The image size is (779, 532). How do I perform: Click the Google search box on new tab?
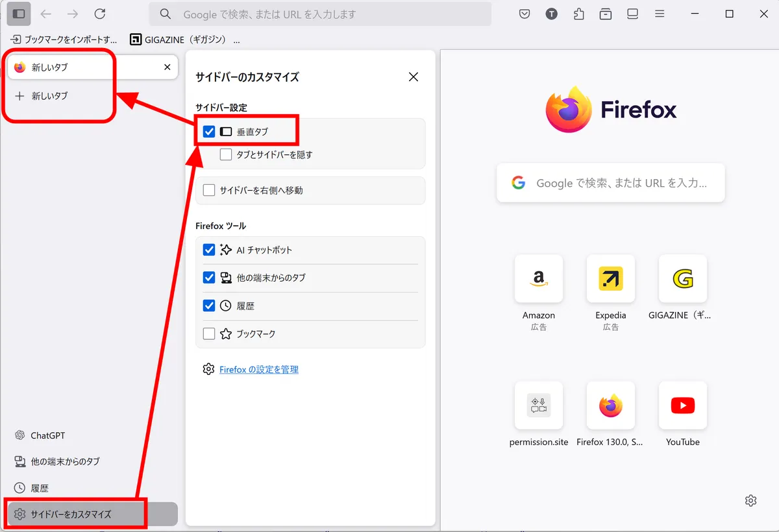(611, 184)
